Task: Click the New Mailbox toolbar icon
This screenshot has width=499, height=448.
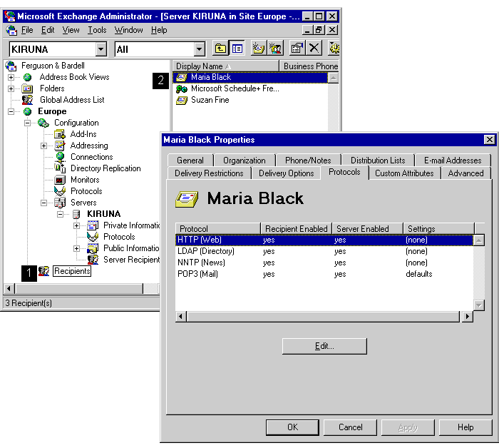Action: [258, 49]
